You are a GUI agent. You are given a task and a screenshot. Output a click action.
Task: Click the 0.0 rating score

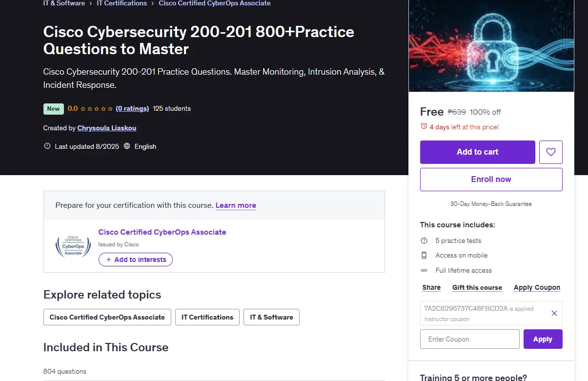tap(73, 109)
